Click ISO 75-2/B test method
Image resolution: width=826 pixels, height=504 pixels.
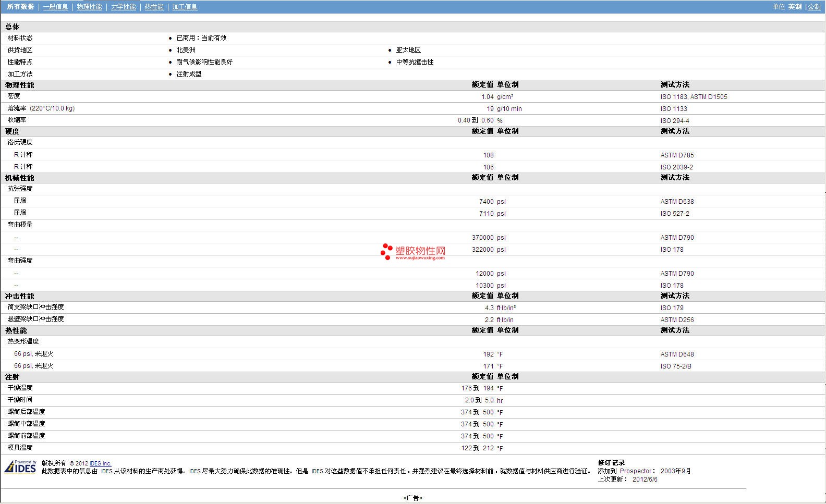coord(676,366)
